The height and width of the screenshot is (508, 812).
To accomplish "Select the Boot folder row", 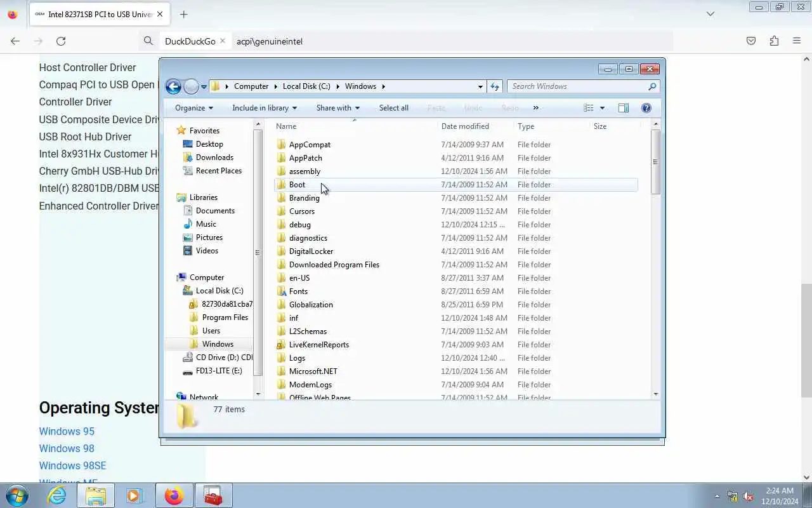I will (455, 184).
